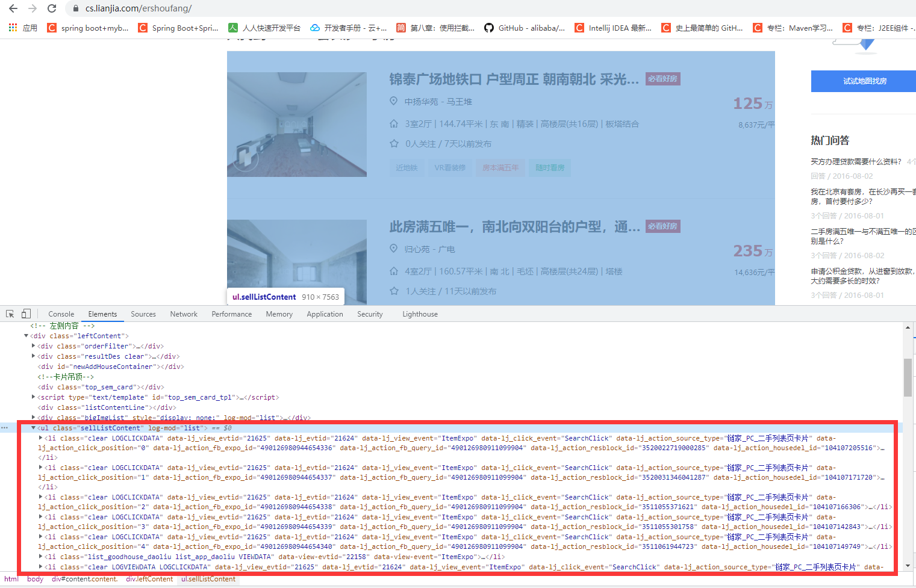This screenshot has height=588, width=916.
Task: Click the 锦泰广场 listing room photo
Action: coord(297,125)
